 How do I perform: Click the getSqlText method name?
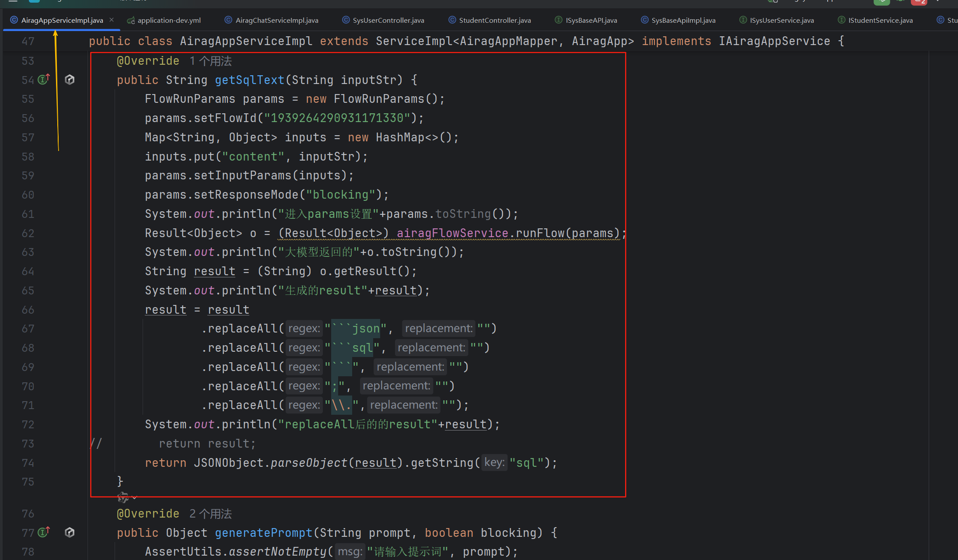click(x=250, y=80)
